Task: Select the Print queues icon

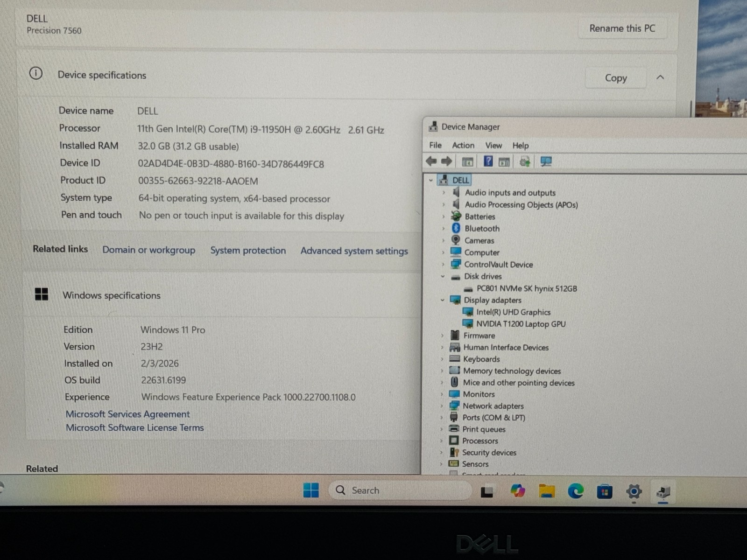Action: [454, 428]
